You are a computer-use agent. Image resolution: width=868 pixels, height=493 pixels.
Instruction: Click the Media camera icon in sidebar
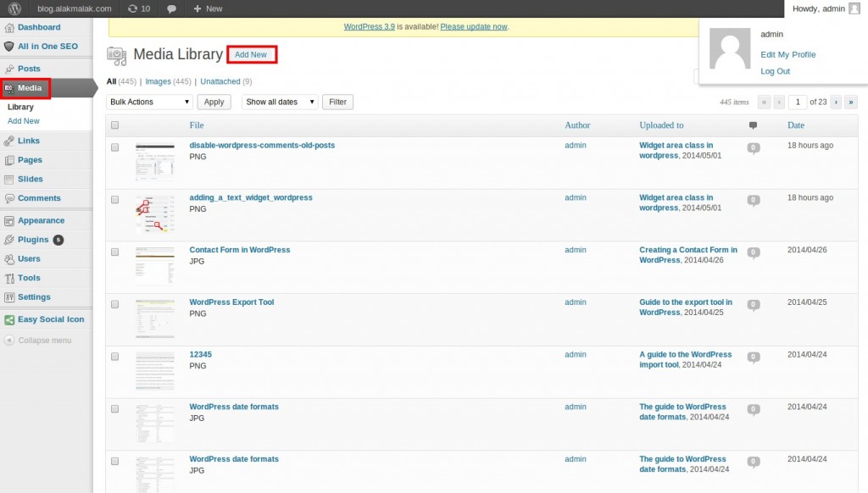[8, 88]
